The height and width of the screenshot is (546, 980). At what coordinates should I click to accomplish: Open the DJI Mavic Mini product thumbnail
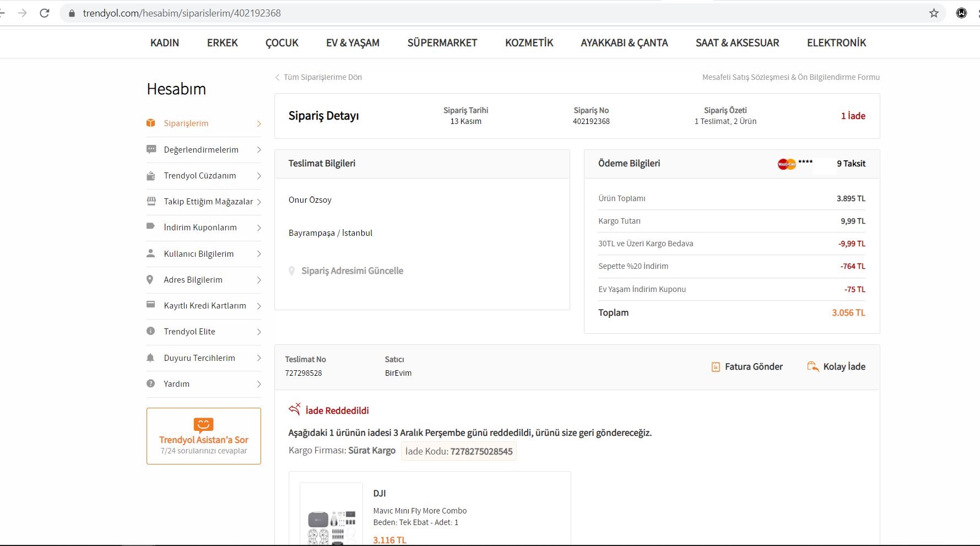point(331,515)
